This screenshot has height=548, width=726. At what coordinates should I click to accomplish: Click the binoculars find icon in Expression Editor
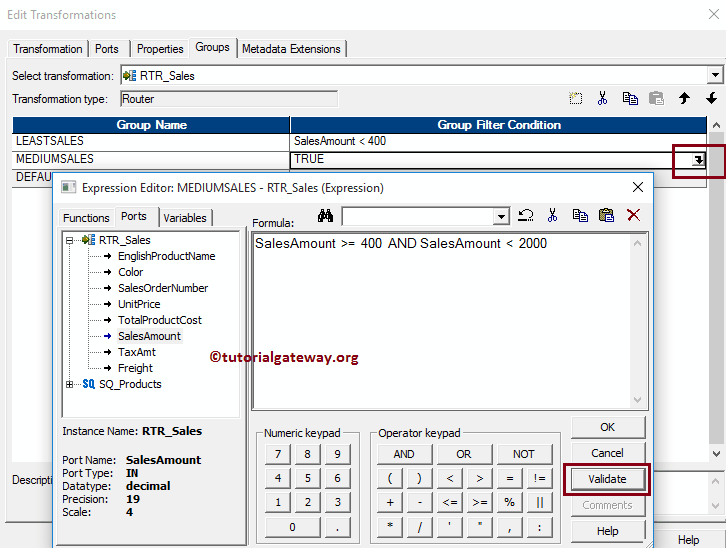[x=325, y=215]
